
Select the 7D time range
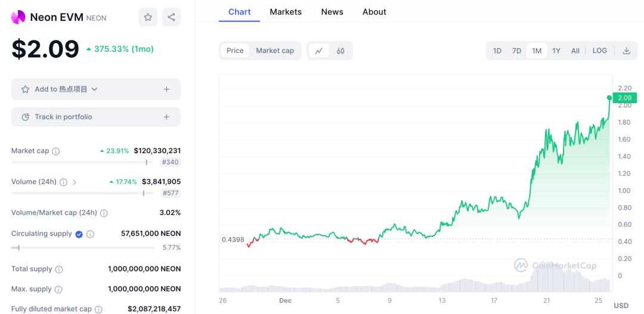516,51
